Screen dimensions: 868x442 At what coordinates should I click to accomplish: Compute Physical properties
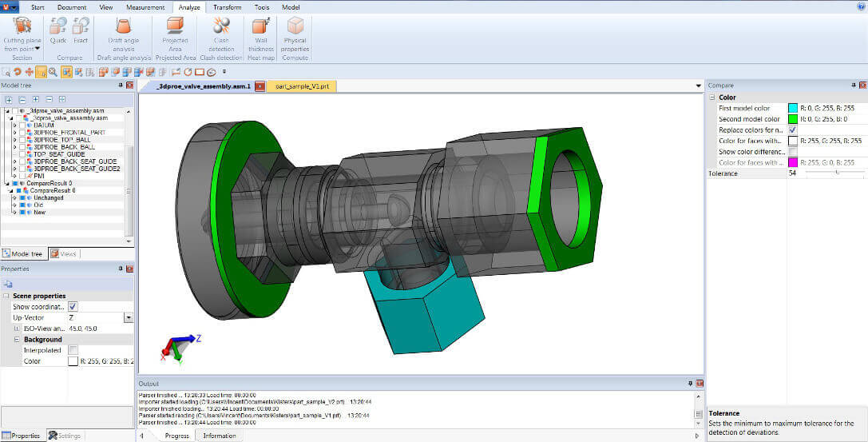point(295,32)
